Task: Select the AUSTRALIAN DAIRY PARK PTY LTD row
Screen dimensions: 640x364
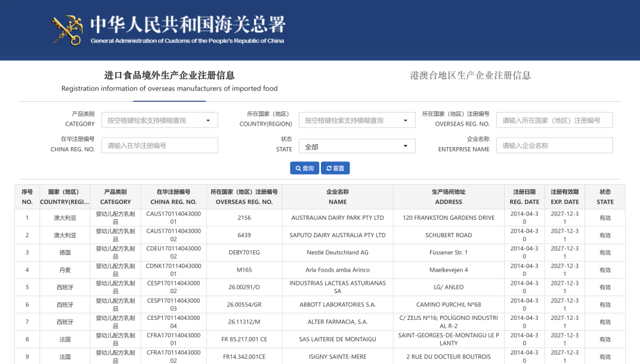Action: point(338,218)
